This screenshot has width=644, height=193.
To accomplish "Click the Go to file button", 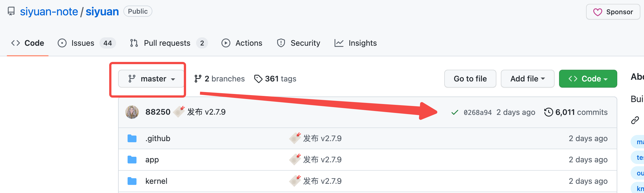I will (470, 79).
